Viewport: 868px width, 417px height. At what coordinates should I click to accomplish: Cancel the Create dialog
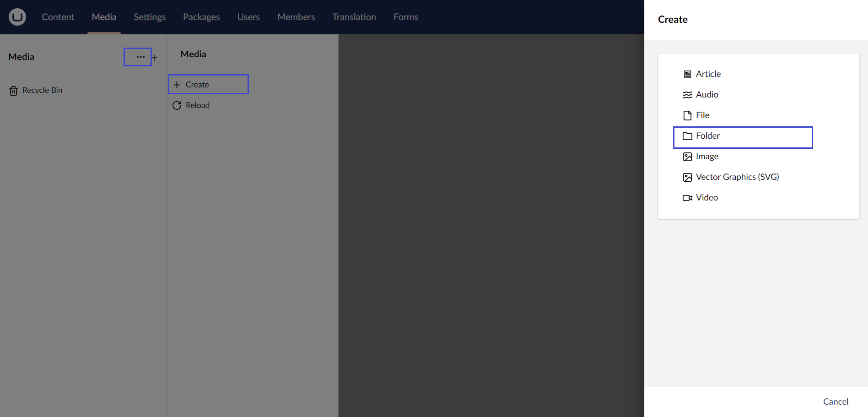click(x=836, y=401)
